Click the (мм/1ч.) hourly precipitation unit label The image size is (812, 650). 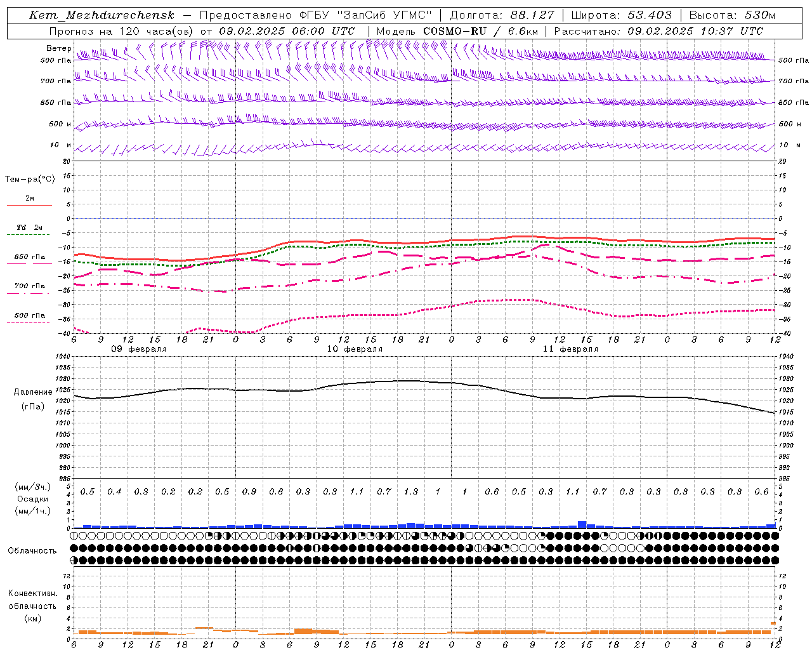click(32, 511)
